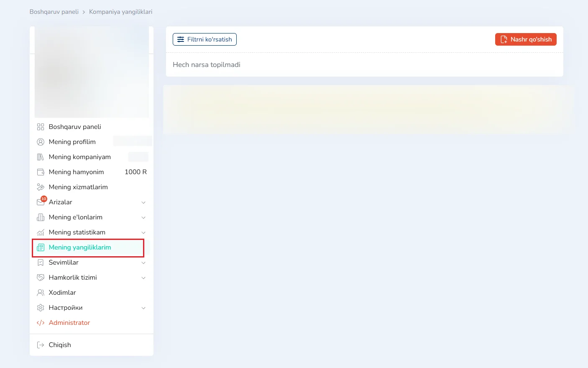Click the Mening profilim user icon
588x368 pixels.
click(x=41, y=142)
